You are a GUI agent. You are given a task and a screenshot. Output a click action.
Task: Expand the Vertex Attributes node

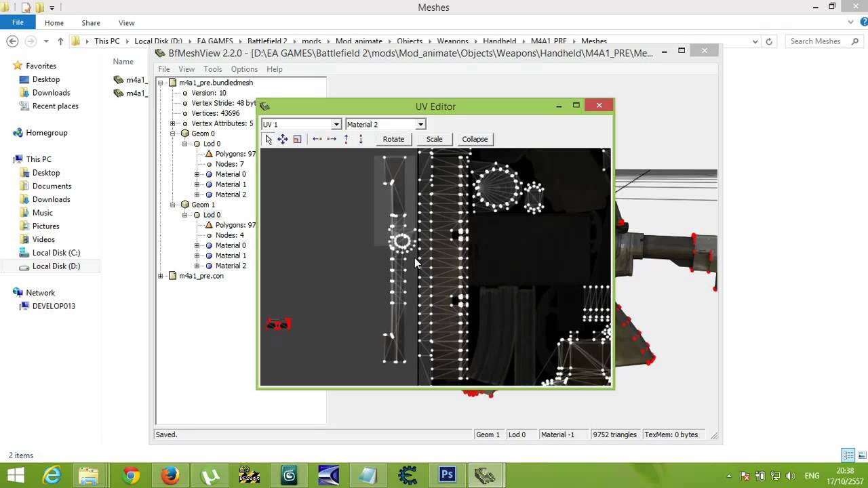point(173,123)
